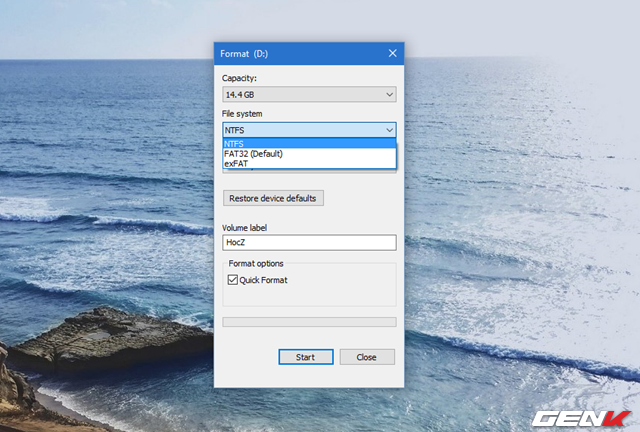This screenshot has height=432, width=640.
Task: Focus the Volume label field containing HocZ
Action: pos(309,243)
